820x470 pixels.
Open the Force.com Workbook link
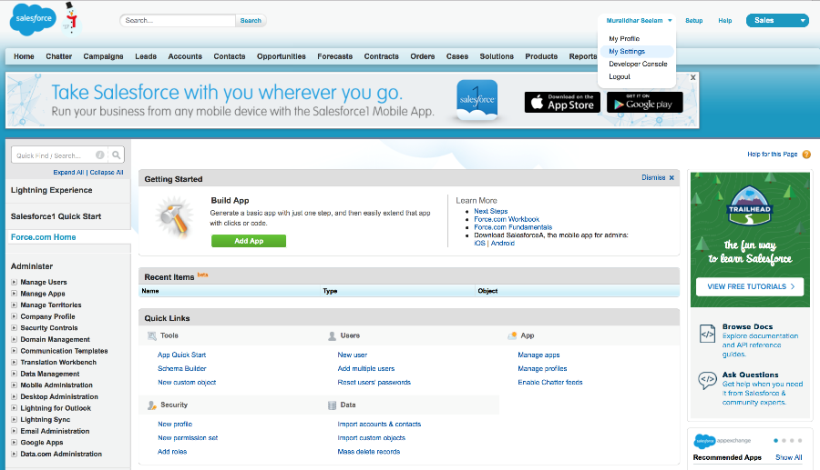(x=506, y=219)
